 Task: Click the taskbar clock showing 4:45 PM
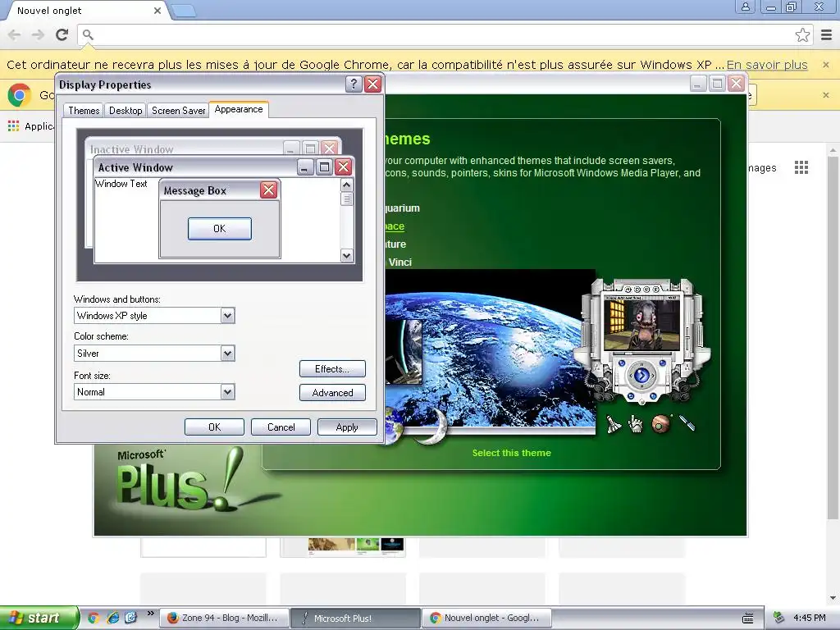[809, 619]
